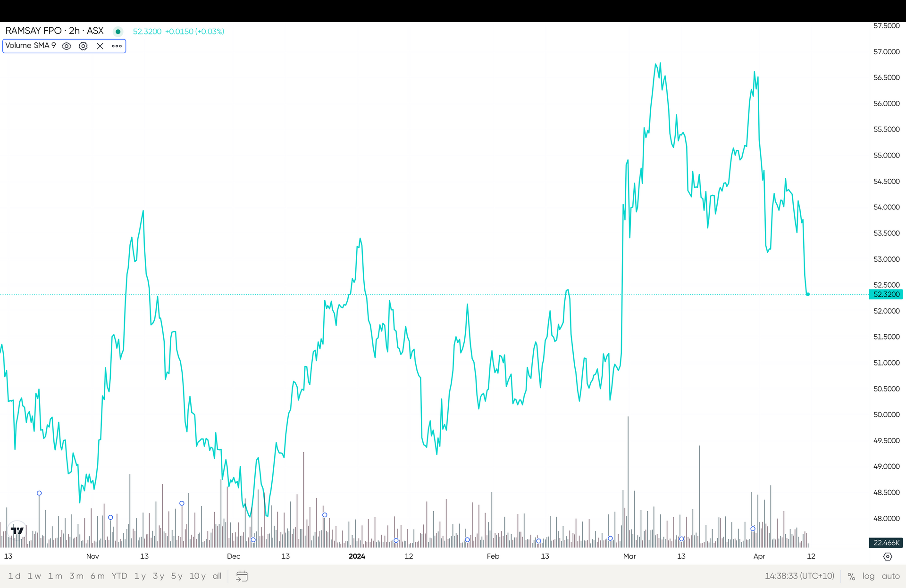Open chart settings gear near price axis
The width and height of the screenshot is (906, 588).
tap(887, 556)
